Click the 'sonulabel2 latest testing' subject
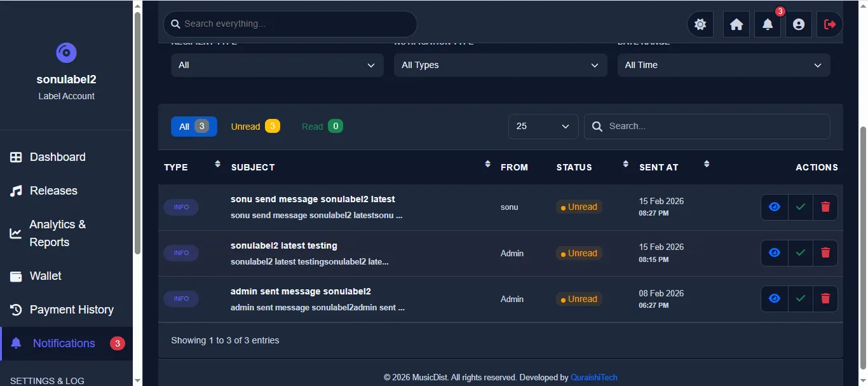868x386 pixels. [284, 245]
